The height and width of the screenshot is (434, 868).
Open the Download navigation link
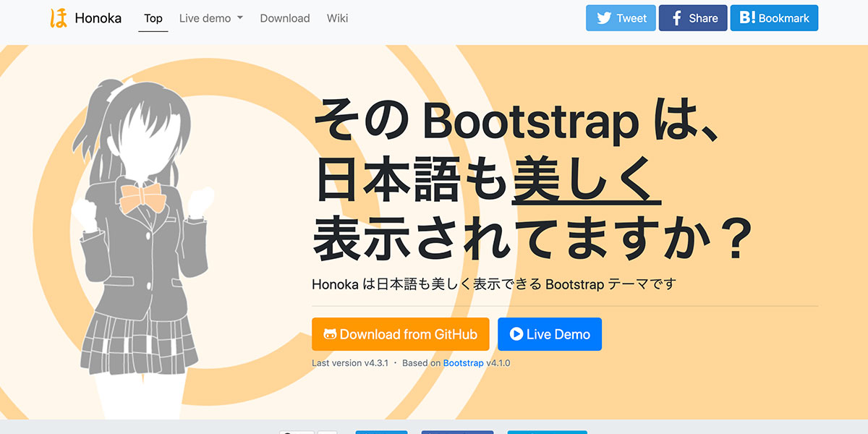tap(285, 18)
